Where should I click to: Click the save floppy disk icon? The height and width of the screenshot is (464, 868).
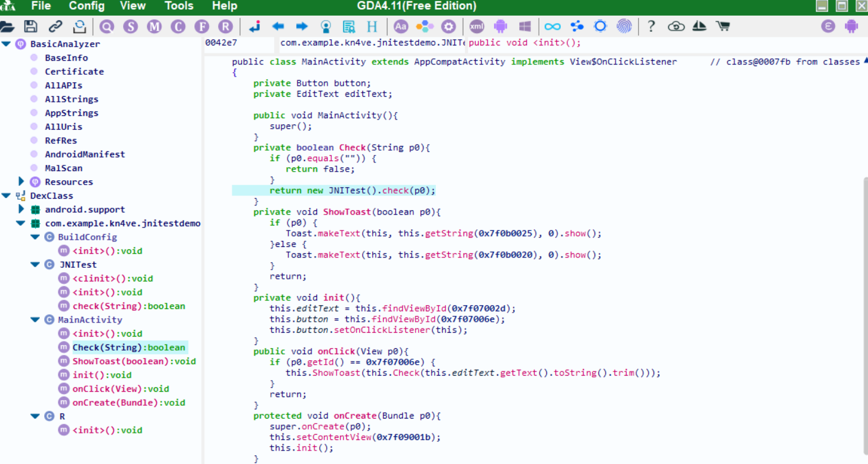31,26
